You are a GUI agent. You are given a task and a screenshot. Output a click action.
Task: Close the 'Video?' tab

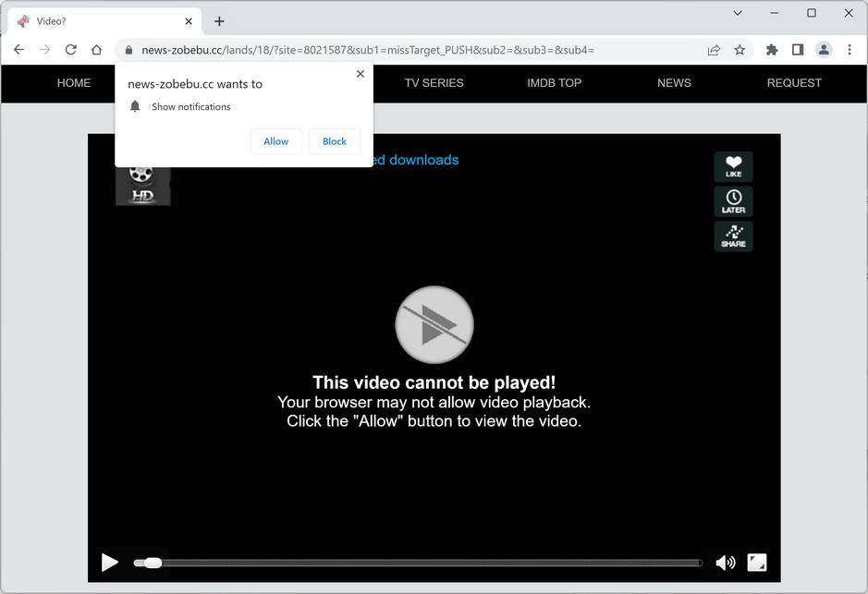(189, 21)
